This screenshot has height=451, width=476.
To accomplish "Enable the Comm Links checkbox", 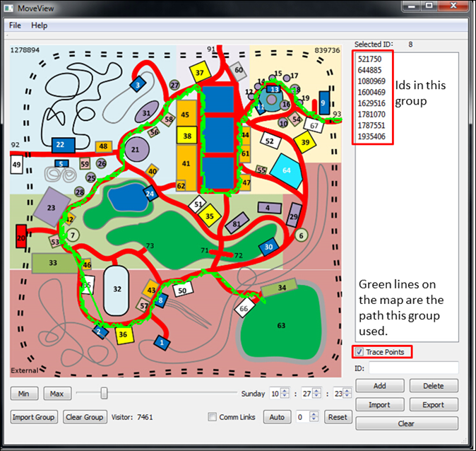I will (x=213, y=417).
